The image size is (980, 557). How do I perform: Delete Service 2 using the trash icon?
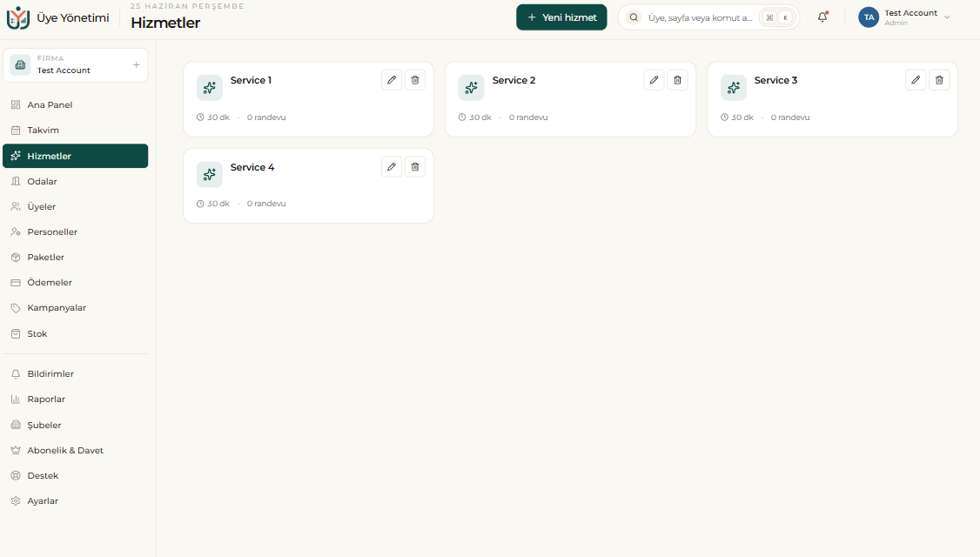677,80
